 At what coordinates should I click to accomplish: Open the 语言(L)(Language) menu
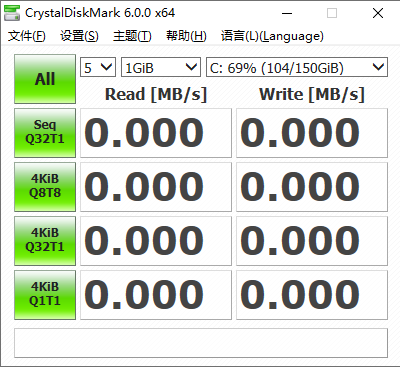[272, 36]
